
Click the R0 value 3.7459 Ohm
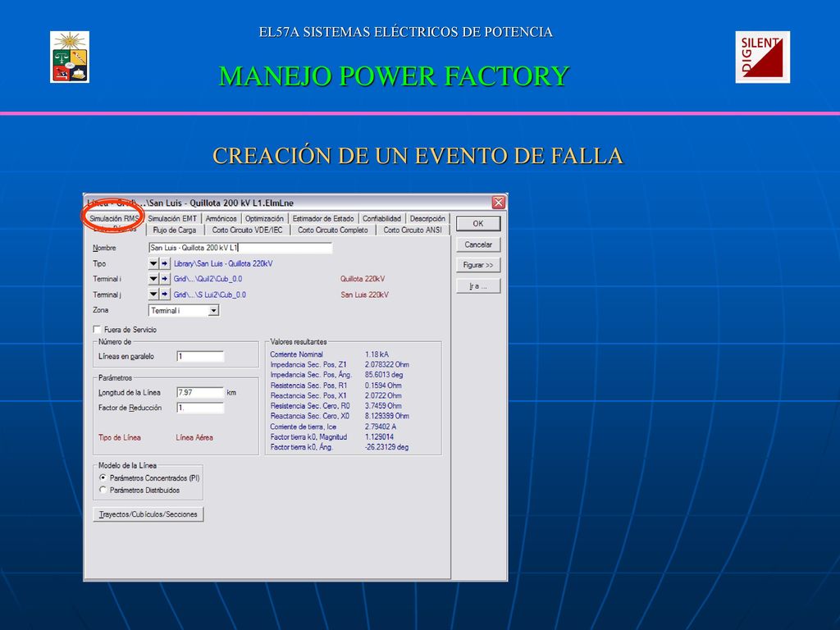pyautogui.click(x=383, y=405)
